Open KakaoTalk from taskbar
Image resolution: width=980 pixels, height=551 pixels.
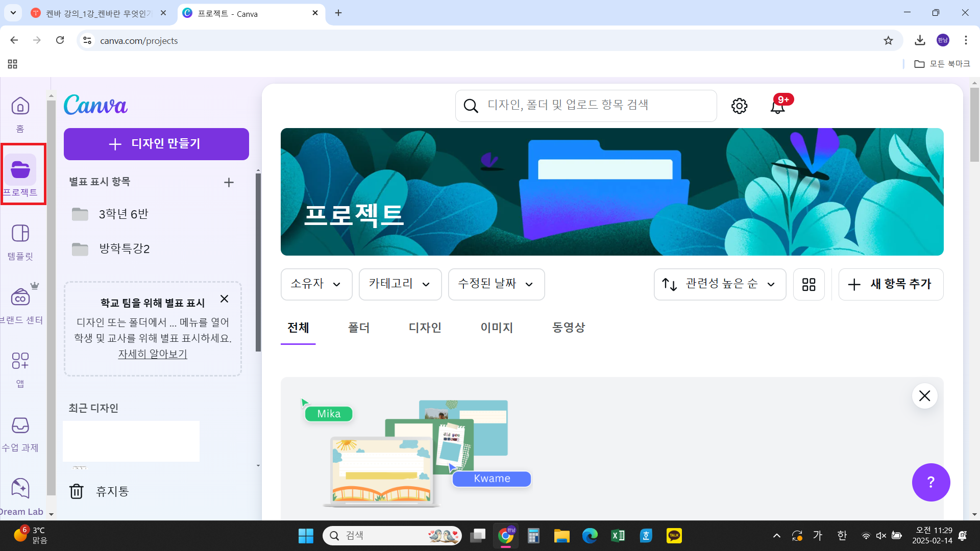[x=674, y=536]
